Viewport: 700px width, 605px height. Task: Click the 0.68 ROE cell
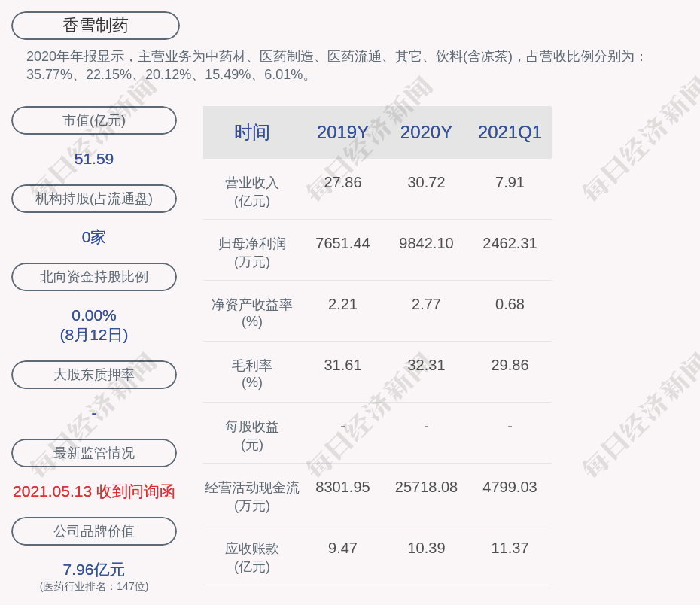(510, 304)
